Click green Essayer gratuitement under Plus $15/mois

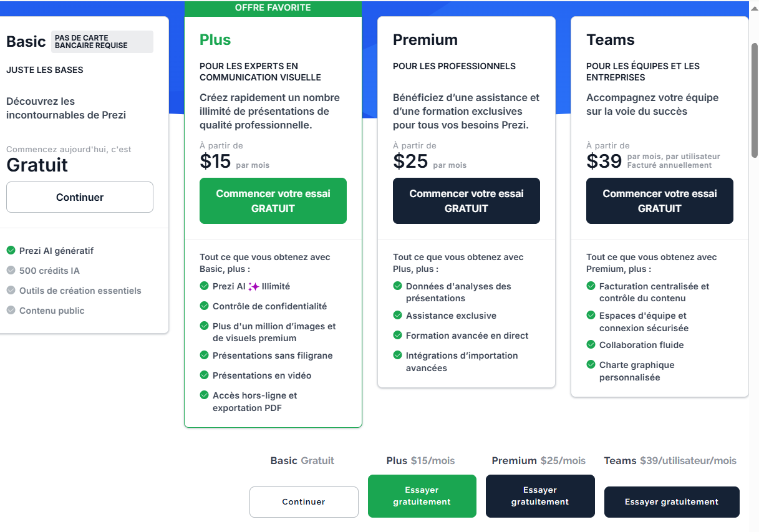(x=422, y=496)
